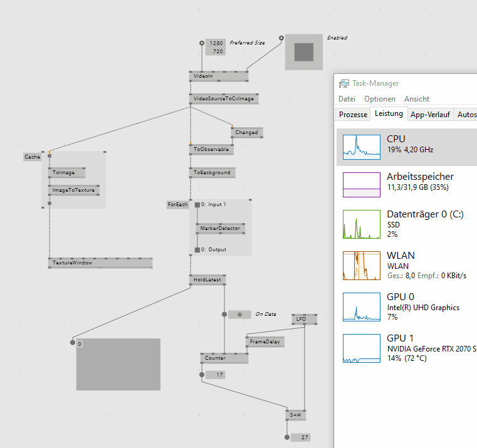
Task: Switch to the Prozesse tab
Action: click(x=353, y=115)
